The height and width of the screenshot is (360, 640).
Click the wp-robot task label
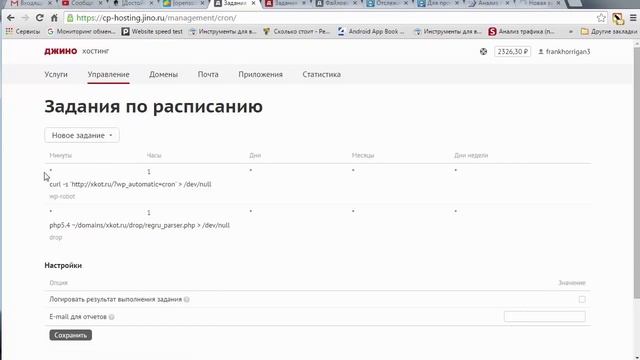point(62,196)
